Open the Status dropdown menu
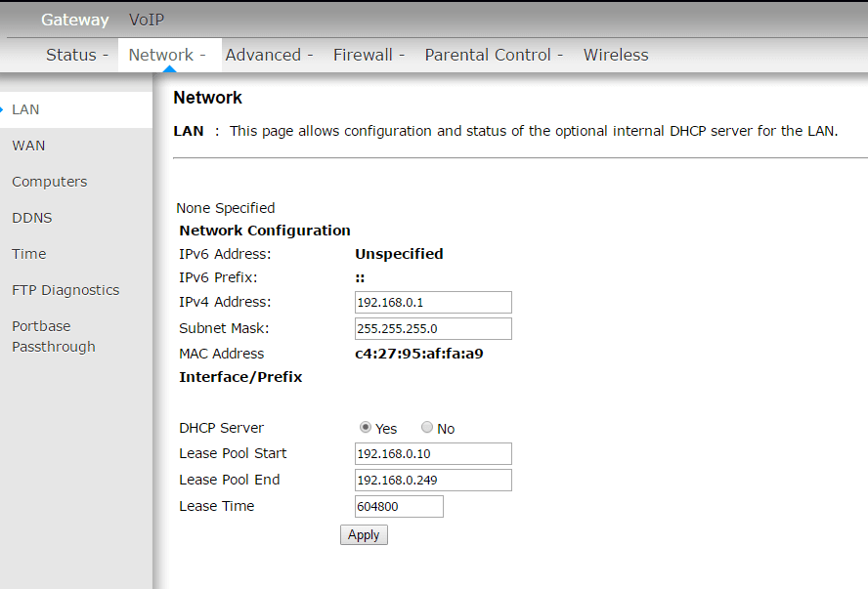The width and height of the screenshot is (868, 589). tap(77, 55)
